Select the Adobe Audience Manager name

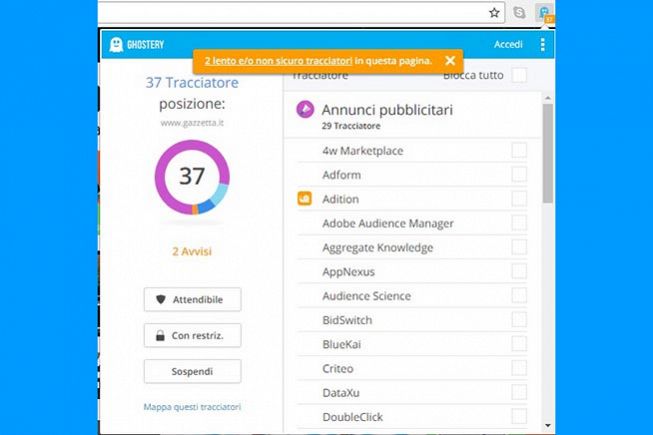click(x=388, y=223)
